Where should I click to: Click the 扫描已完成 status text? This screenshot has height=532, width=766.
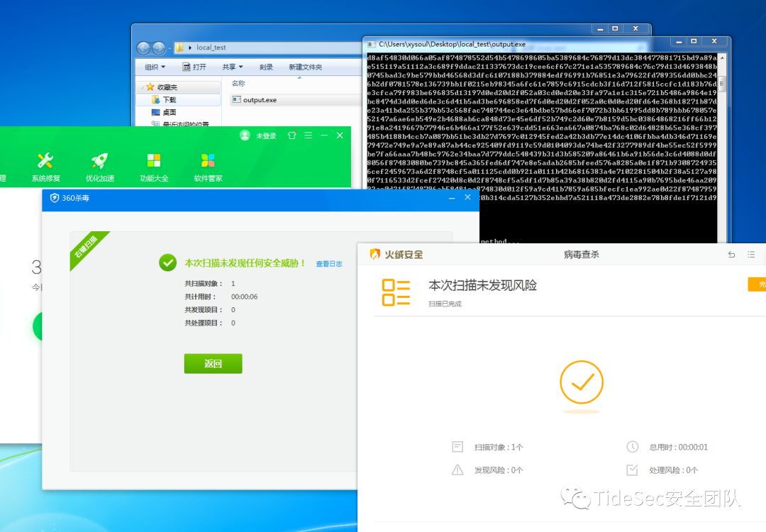pos(445,304)
